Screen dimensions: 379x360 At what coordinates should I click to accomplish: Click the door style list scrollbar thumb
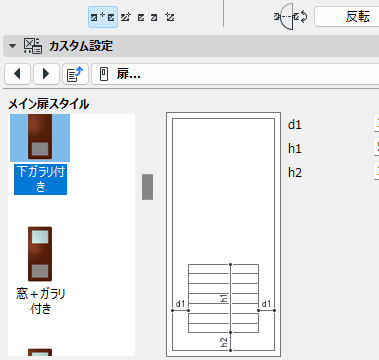(x=147, y=187)
